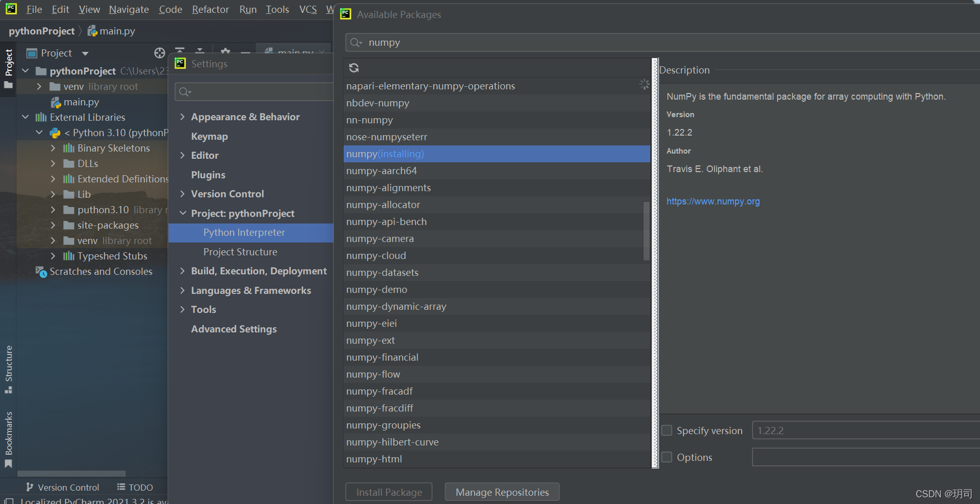Image resolution: width=980 pixels, height=504 pixels.
Task: Click the Binary Skeletons library icon
Action: [69, 148]
